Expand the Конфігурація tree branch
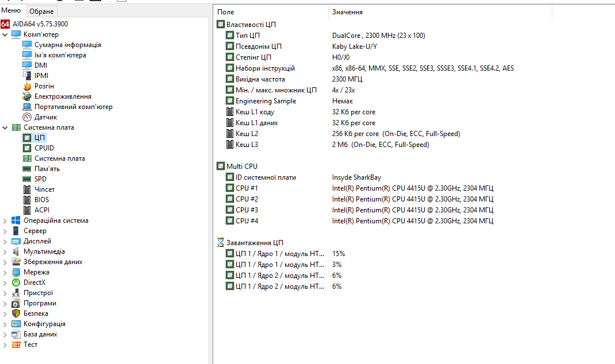The width and height of the screenshot is (615, 364). (5, 324)
